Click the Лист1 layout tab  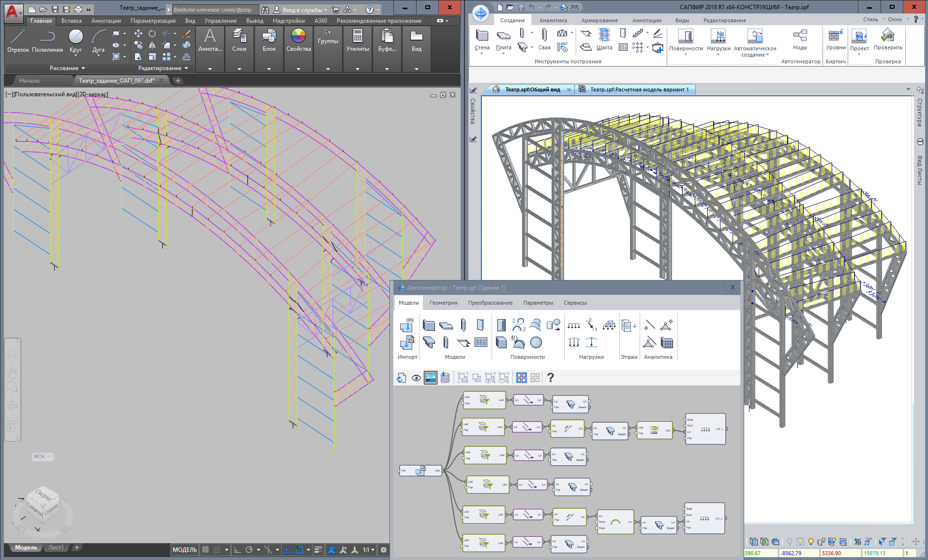(x=56, y=547)
